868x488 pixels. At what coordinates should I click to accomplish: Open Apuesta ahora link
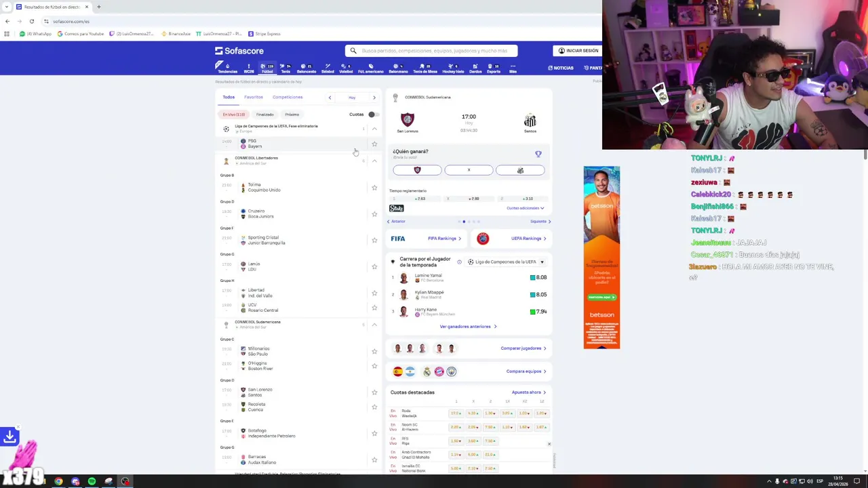pyautogui.click(x=529, y=392)
